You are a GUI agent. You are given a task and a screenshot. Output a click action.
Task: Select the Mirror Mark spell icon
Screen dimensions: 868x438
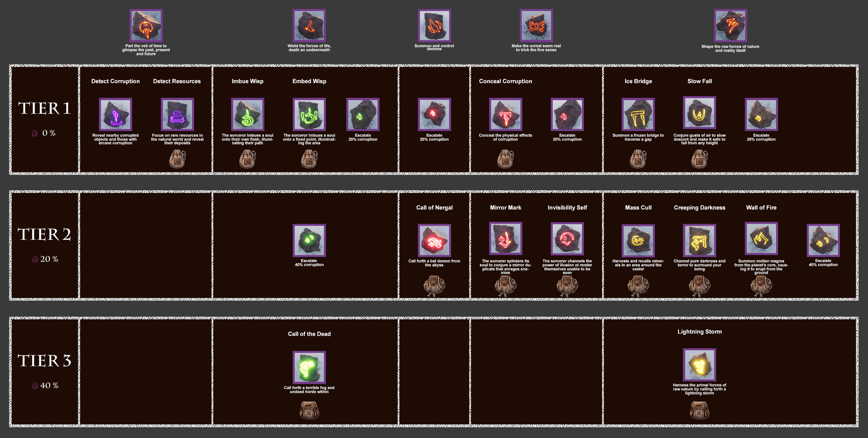click(505, 238)
